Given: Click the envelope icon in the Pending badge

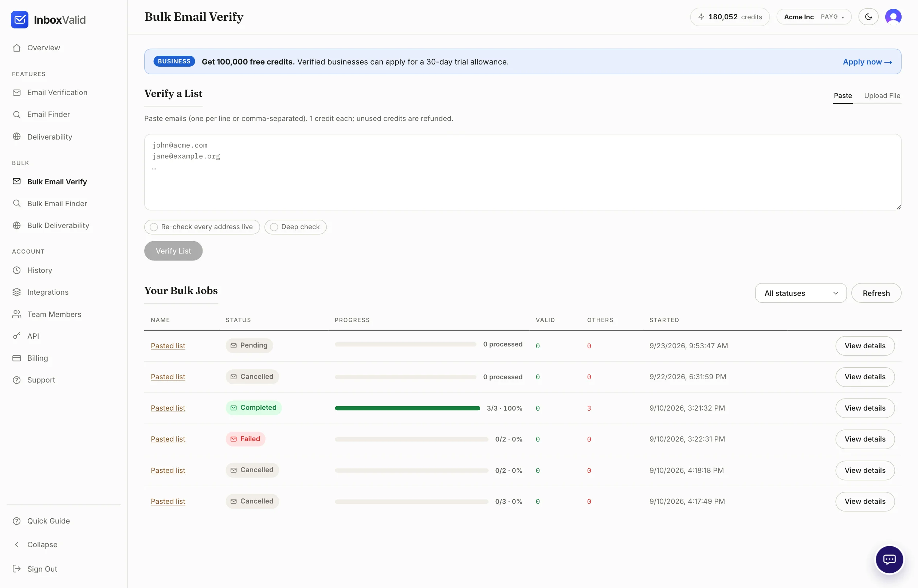Looking at the screenshot, I should (x=234, y=345).
